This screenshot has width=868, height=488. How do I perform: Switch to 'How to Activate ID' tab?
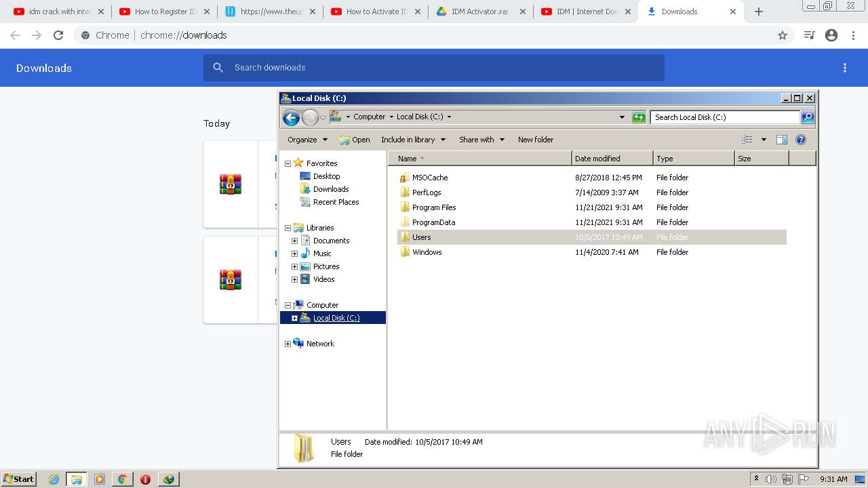377,12
